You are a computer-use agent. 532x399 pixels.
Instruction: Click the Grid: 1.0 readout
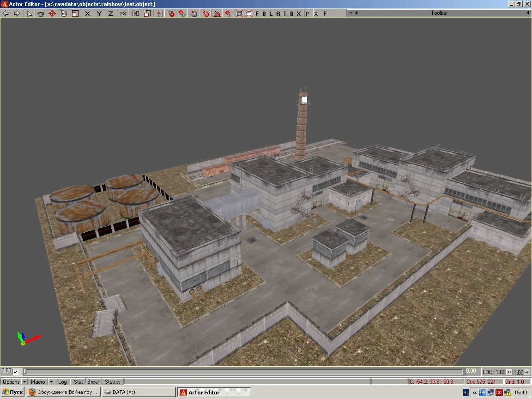pyautogui.click(x=517, y=382)
